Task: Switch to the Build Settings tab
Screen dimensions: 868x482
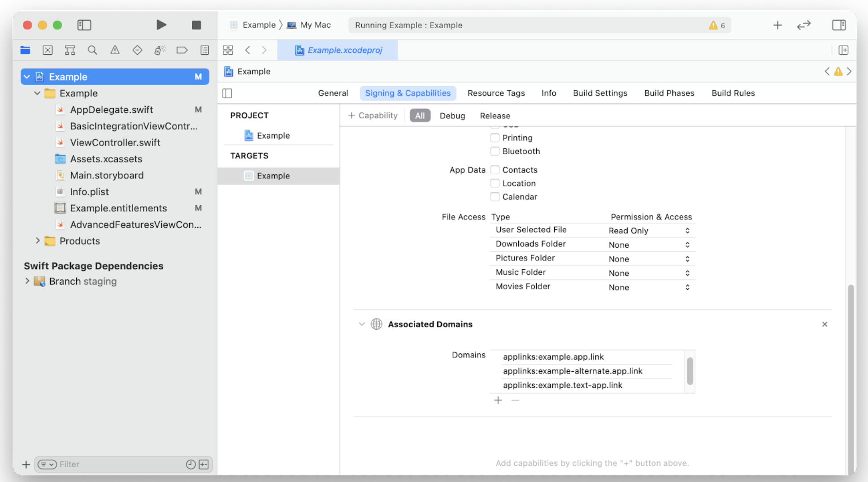Action: pos(600,93)
